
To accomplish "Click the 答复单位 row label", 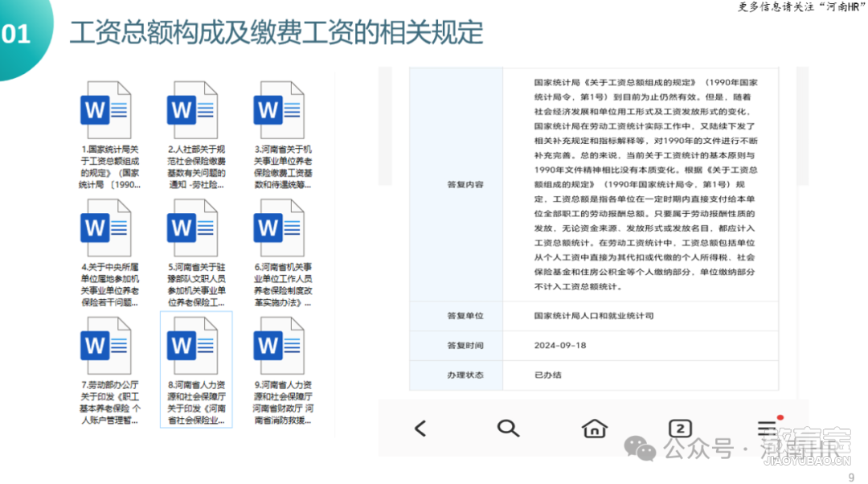I will pyautogui.click(x=465, y=316).
